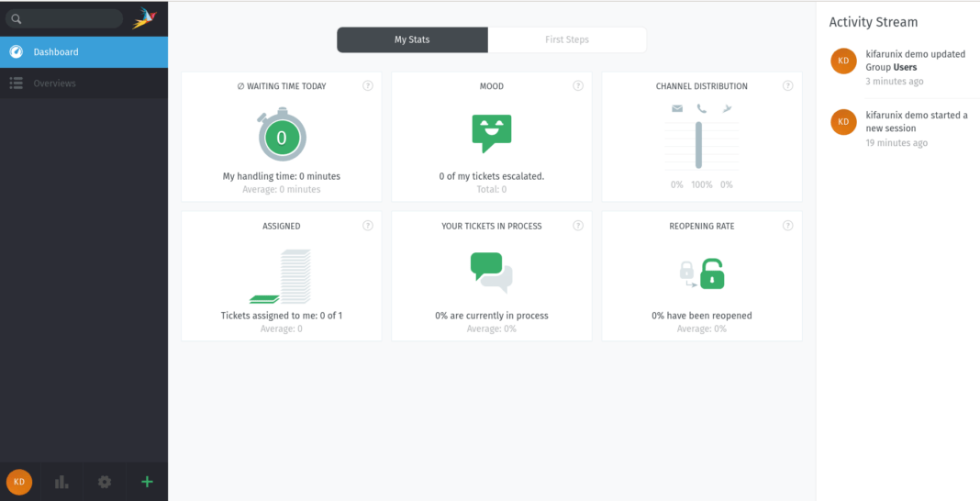Viewport: 980px width, 501px height.
Task: Open the Zammad bird logo
Action: (144, 18)
